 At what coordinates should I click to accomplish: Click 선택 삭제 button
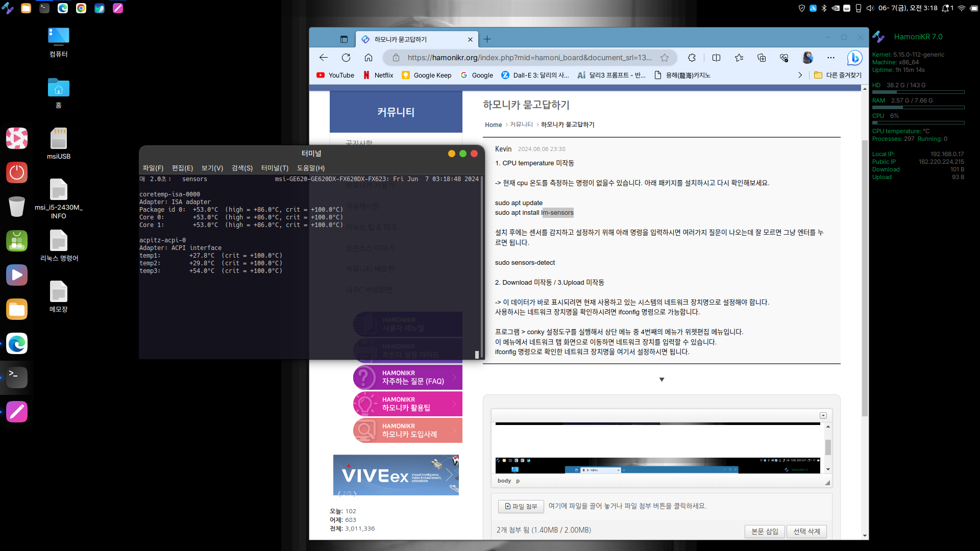tap(806, 531)
